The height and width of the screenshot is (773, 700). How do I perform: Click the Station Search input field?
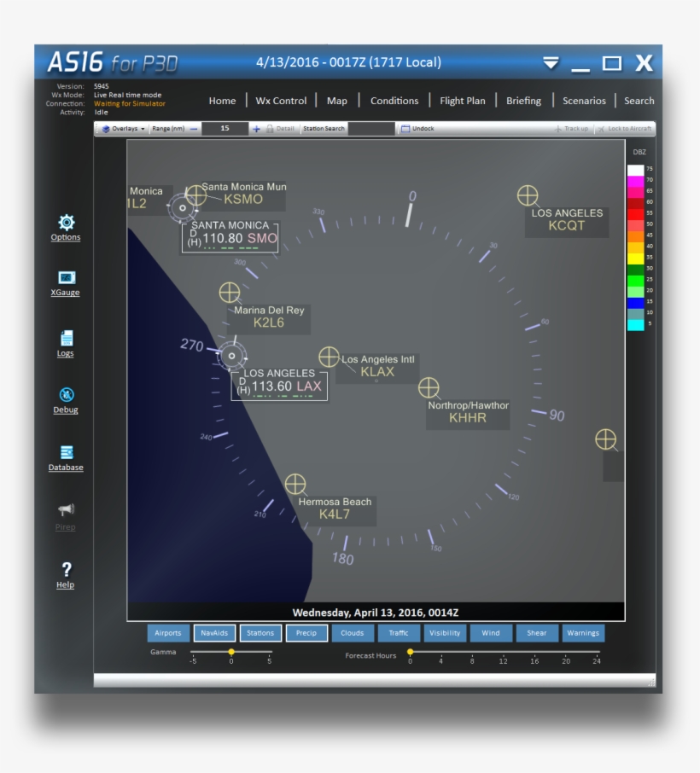click(x=371, y=129)
